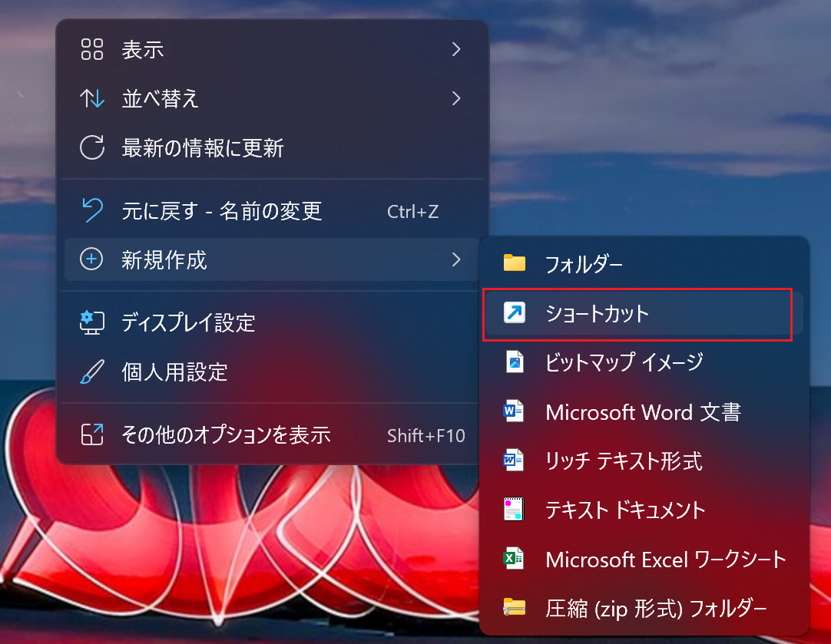Click the shortcut arrow icon in the submenu
The width and height of the screenshot is (831, 644).
coord(513,313)
